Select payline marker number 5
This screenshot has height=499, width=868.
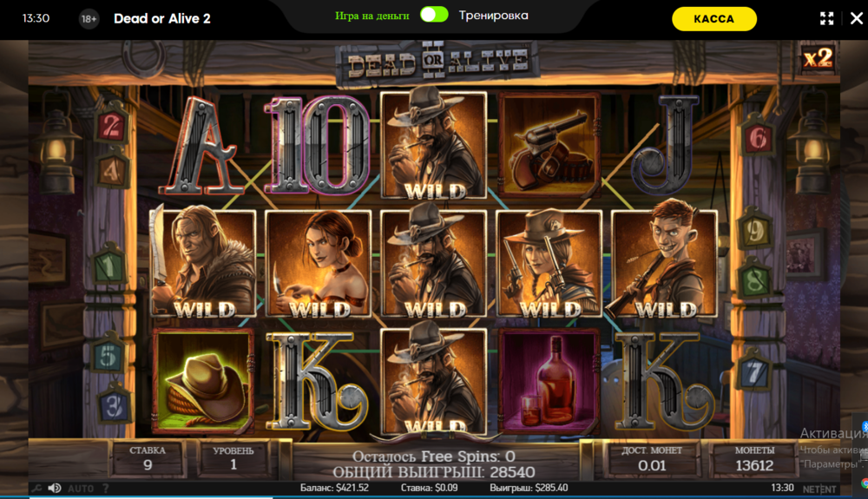click(x=108, y=355)
